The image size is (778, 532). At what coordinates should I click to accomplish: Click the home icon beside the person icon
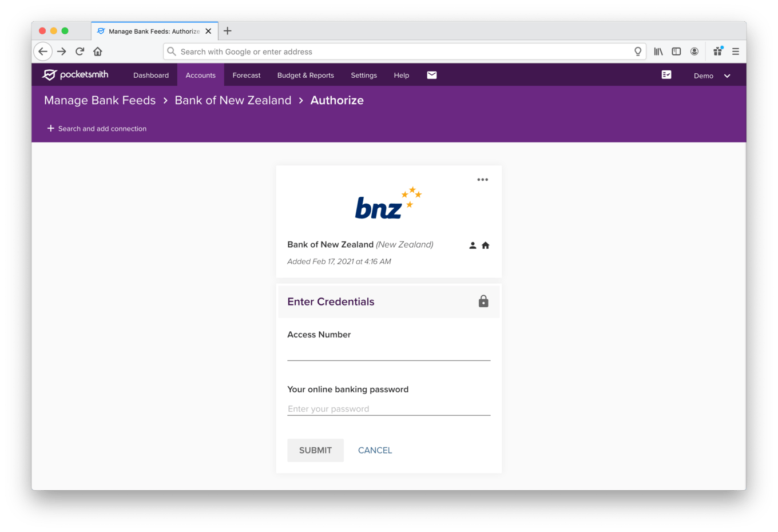[485, 245]
